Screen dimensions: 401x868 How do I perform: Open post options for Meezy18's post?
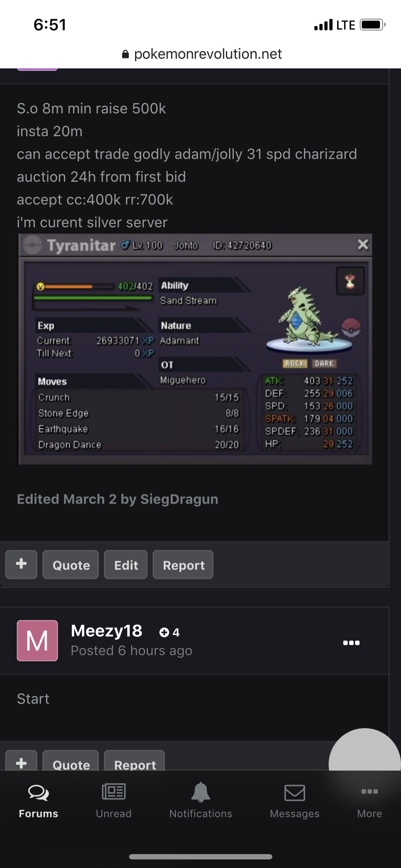pos(351,643)
